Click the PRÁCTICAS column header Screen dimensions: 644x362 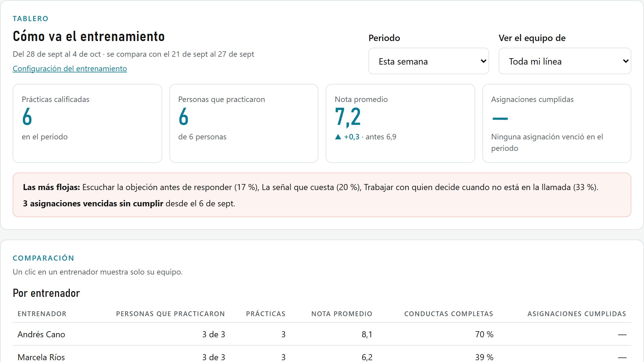(x=266, y=314)
